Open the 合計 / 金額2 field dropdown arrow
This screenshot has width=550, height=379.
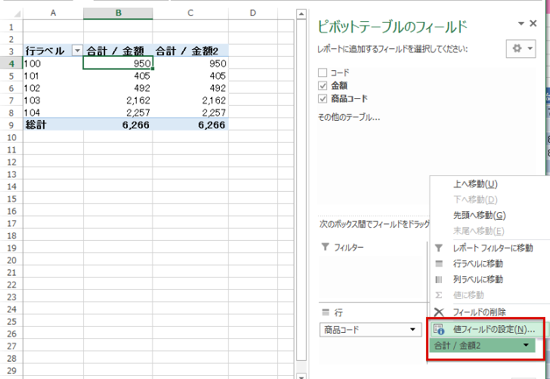pos(526,345)
